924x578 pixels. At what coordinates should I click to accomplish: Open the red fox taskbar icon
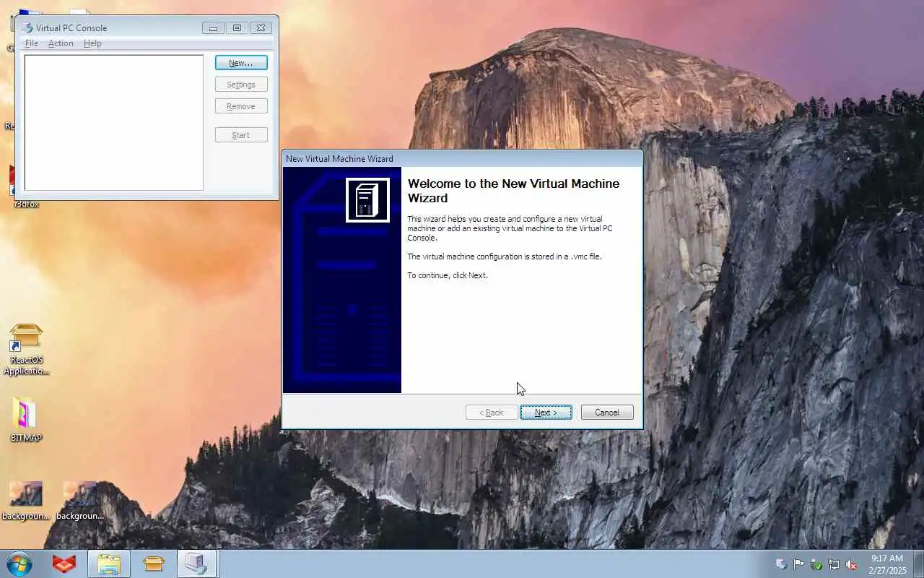pos(64,564)
